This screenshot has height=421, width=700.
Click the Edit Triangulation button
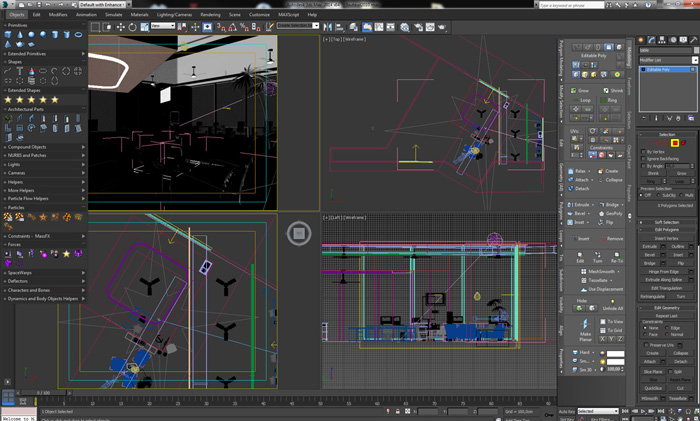click(668, 288)
